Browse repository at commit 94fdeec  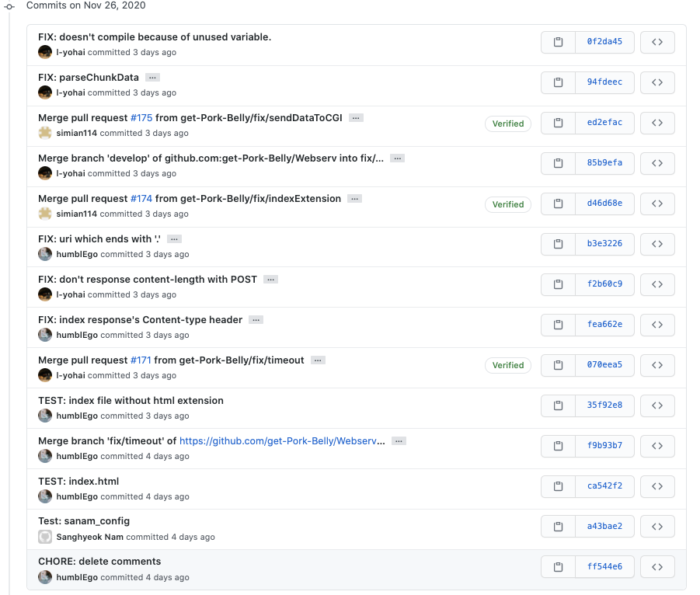click(657, 82)
